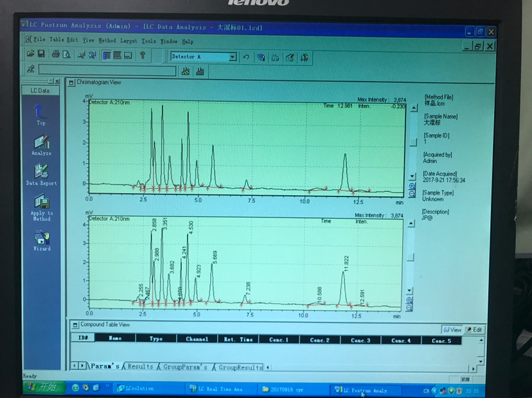The width and height of the screenshot is (532, 398).
Task: Open the File menu
Action: [39, 39]
